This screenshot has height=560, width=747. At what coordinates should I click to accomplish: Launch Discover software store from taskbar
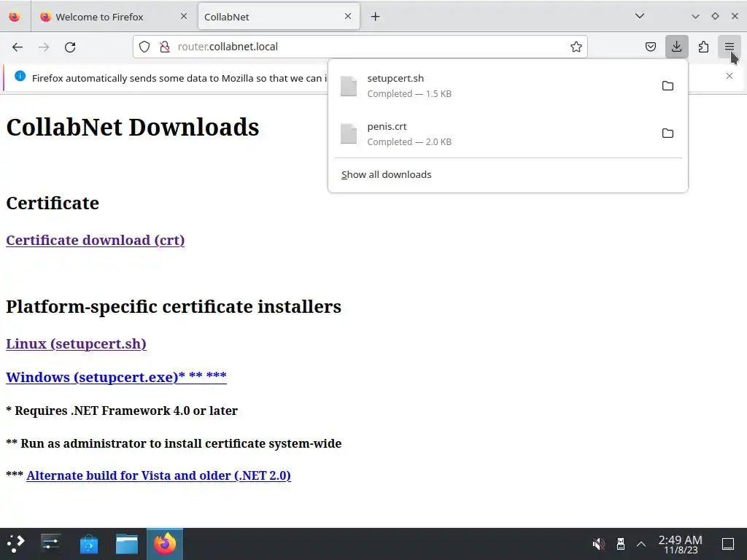pos(88,543)
